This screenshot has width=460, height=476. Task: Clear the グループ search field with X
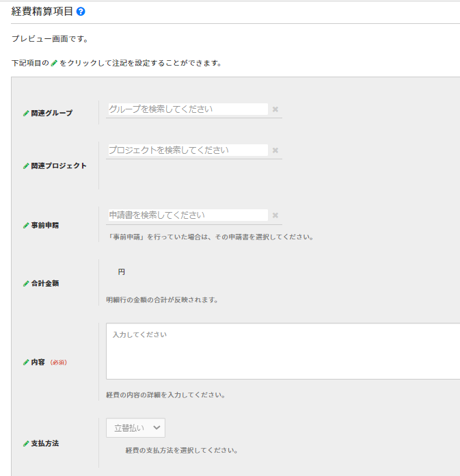[275, 109]
